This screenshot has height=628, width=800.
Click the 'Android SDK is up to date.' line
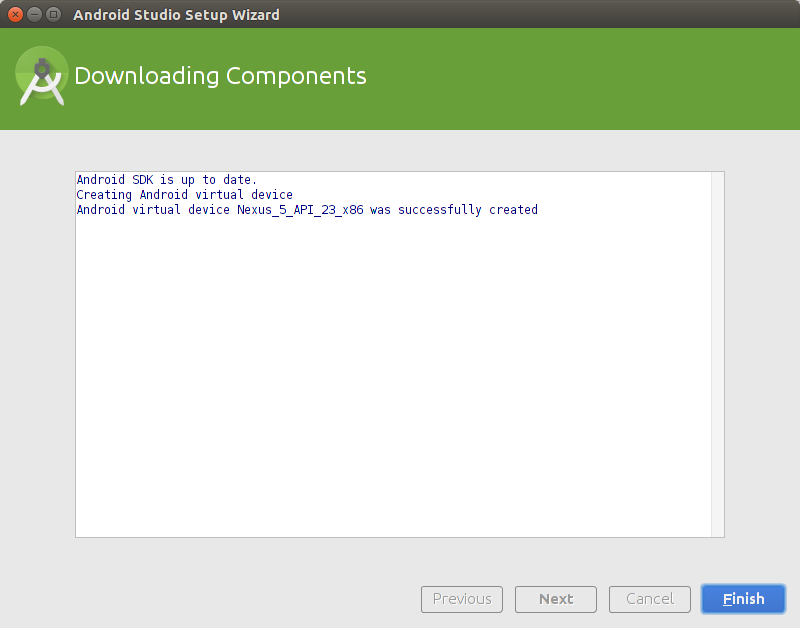point(166,180)
